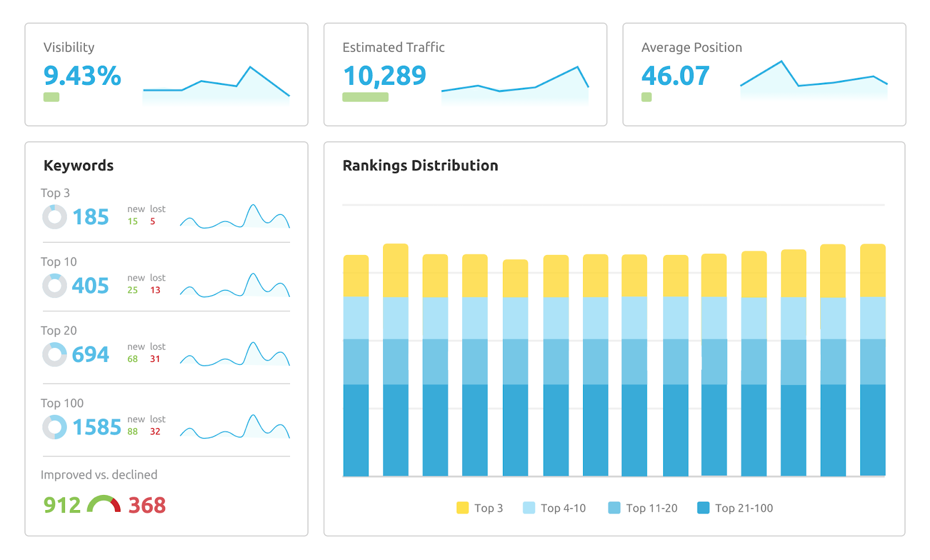Click the 368 declined keywords number
This screenshot has width=930, height=560.
coord(147,505)
